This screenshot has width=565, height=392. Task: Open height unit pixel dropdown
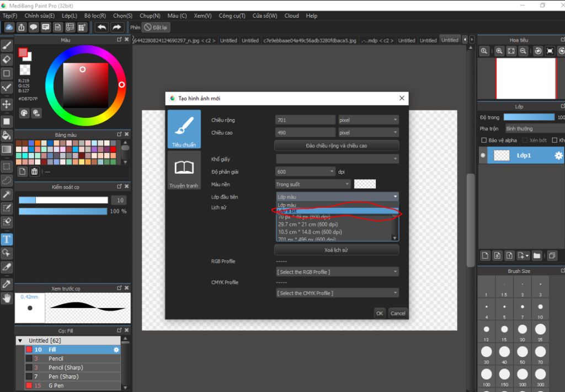tap(368, 132)
